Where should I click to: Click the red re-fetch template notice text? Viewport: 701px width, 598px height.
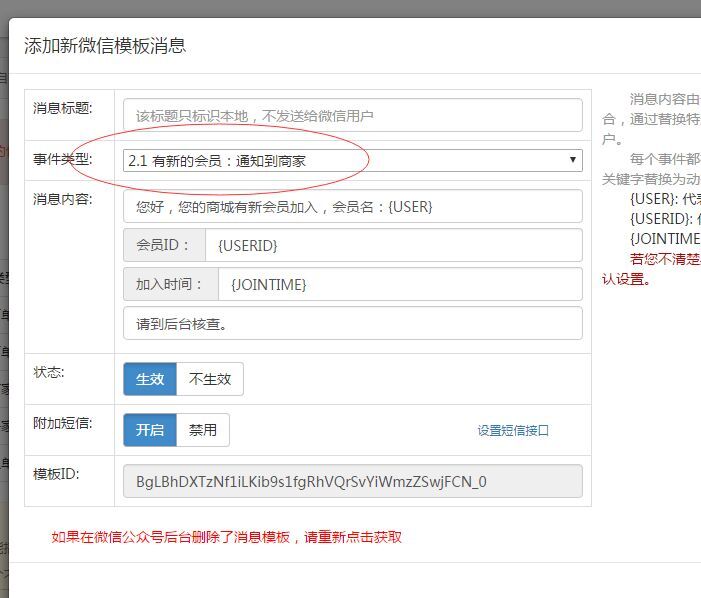pyautogui.click(x=227, y=537)
